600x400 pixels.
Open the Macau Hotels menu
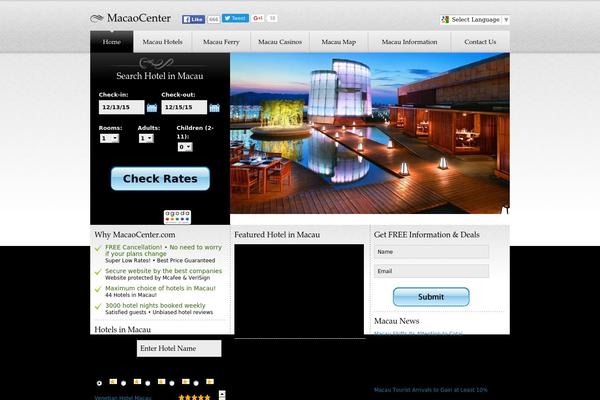coord(163,42)
